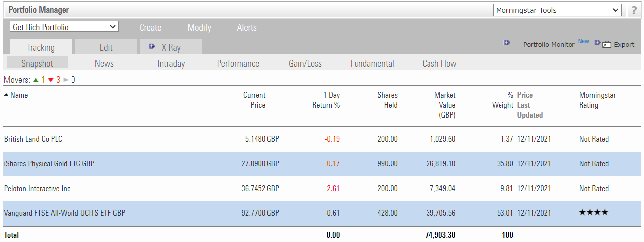Click the Export briefcase icon
The height and width of the screenshot is (242, 644).
(x=606, y=44)
